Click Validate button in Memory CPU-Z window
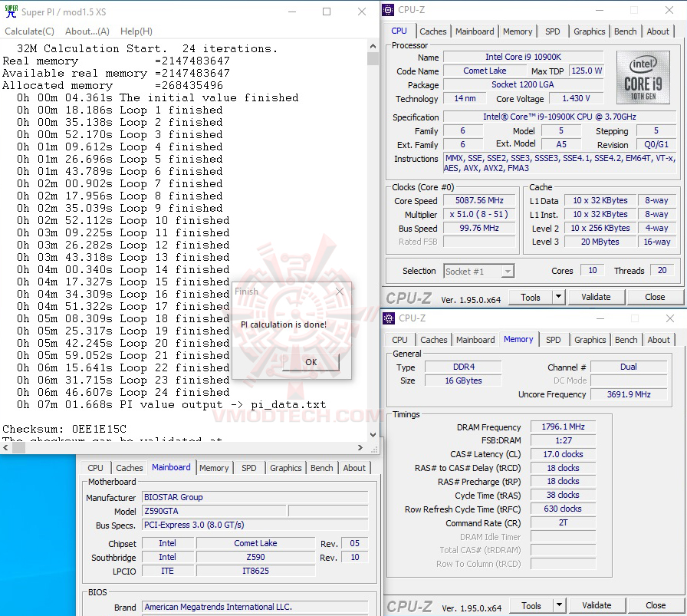This screenshot has height=616, width=687. 597,605
